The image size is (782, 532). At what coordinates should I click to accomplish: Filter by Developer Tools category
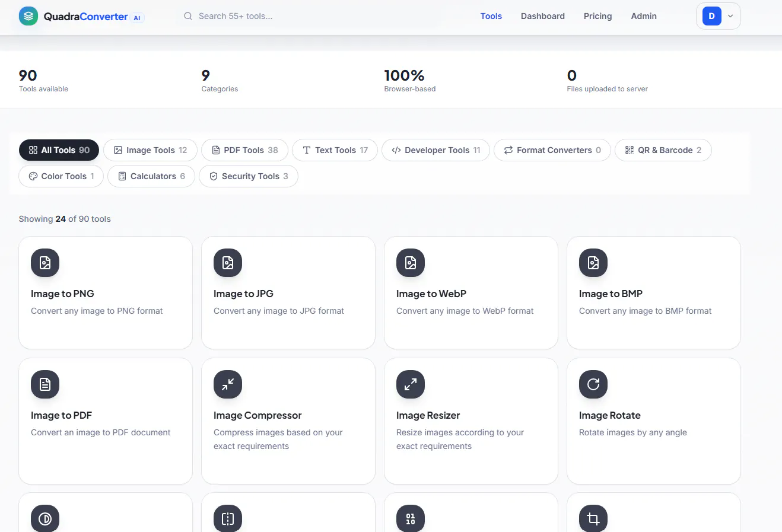tap(436, 150)
